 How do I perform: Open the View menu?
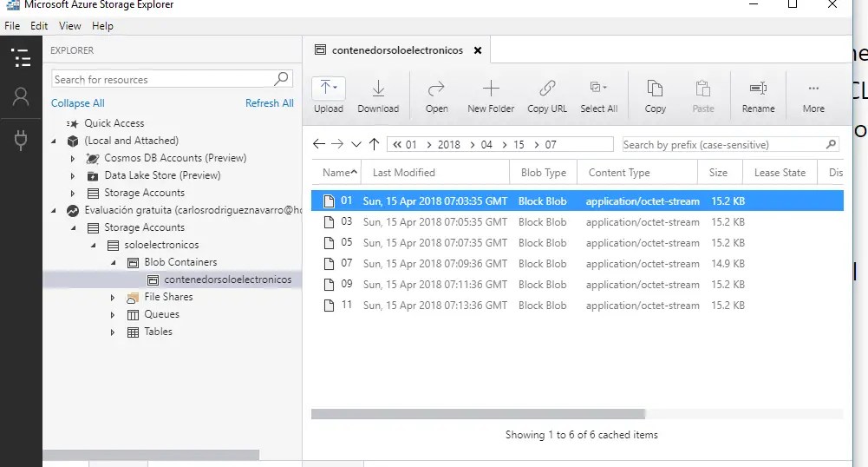coord(69,26)
